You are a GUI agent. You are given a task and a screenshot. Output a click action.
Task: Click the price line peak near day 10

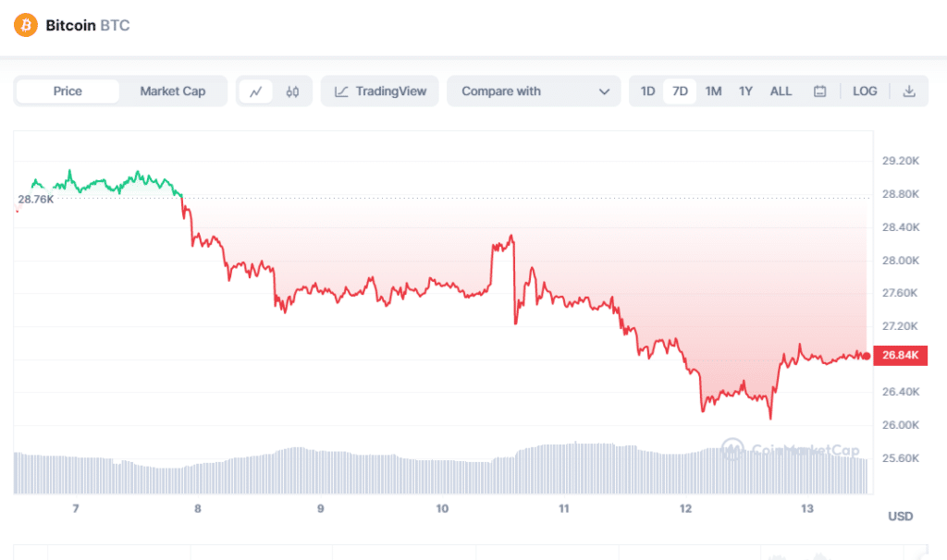click(510, 237)
